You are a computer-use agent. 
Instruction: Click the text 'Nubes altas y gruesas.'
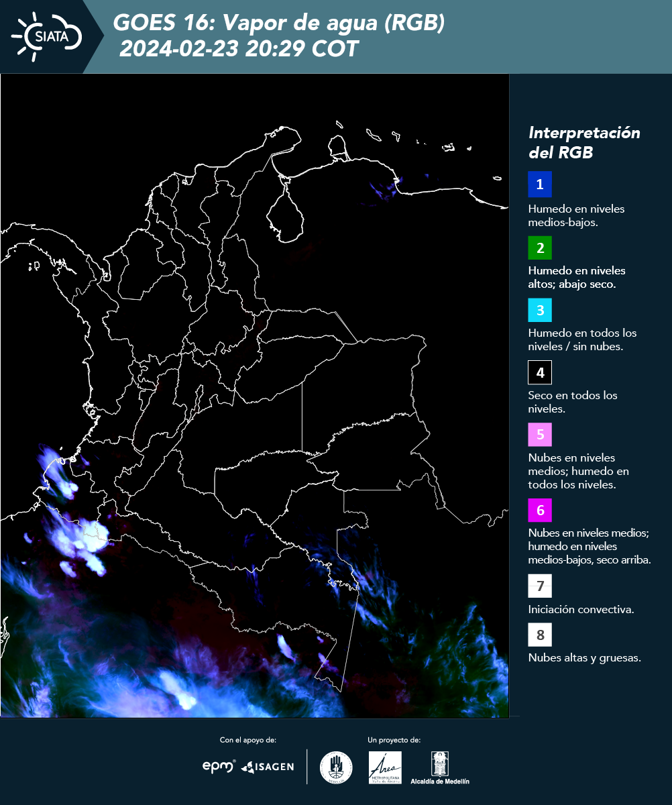(x=585, y=658)
